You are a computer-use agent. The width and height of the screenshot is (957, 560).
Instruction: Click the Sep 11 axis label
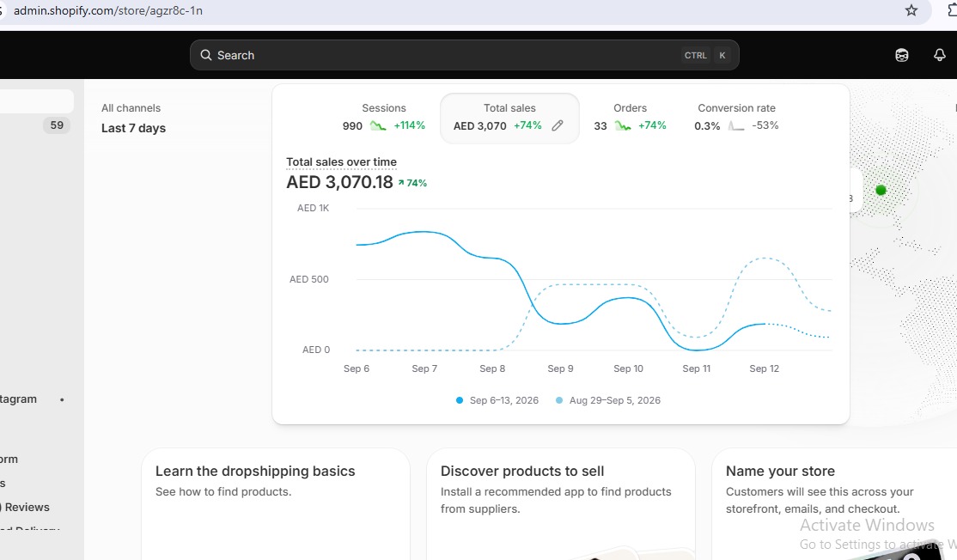[x=697, y=368]
